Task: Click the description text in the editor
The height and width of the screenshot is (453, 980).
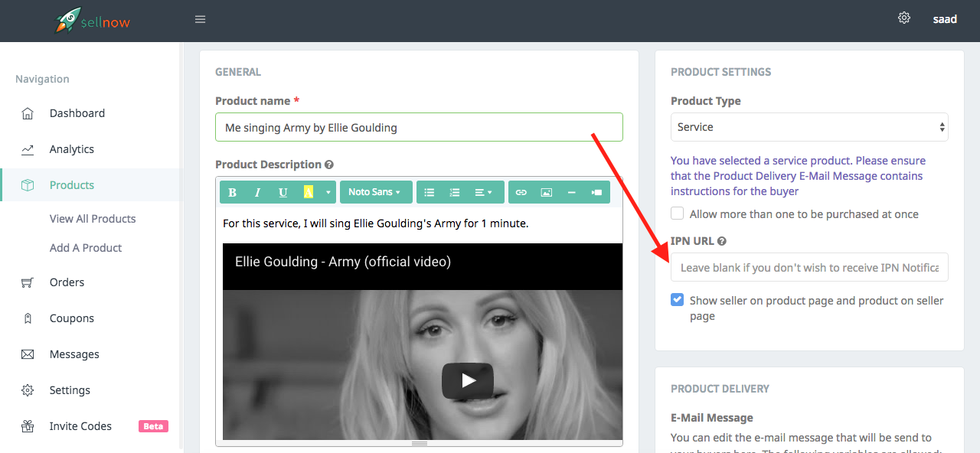Action: coord(376,224)
